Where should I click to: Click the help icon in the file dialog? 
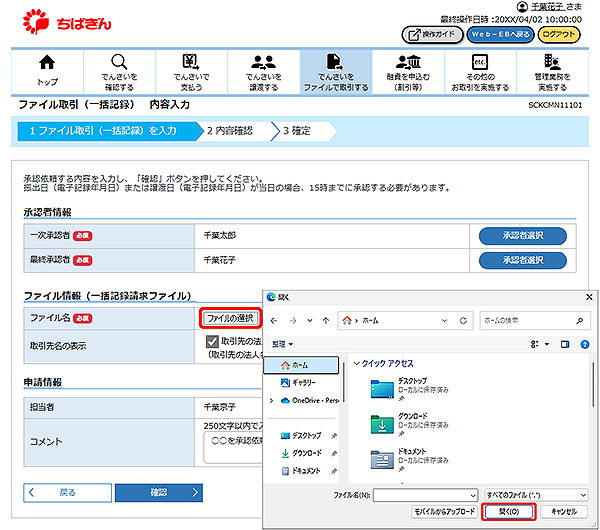click(x=585, y=344)
